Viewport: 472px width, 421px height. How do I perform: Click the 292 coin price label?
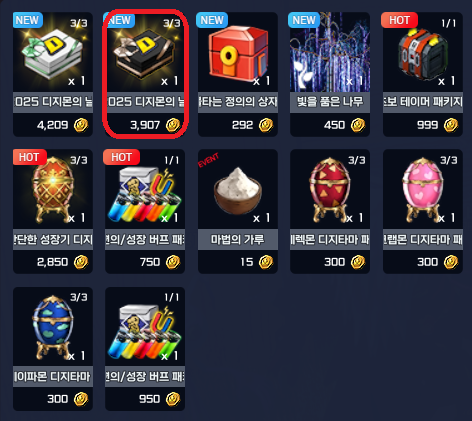252,125
